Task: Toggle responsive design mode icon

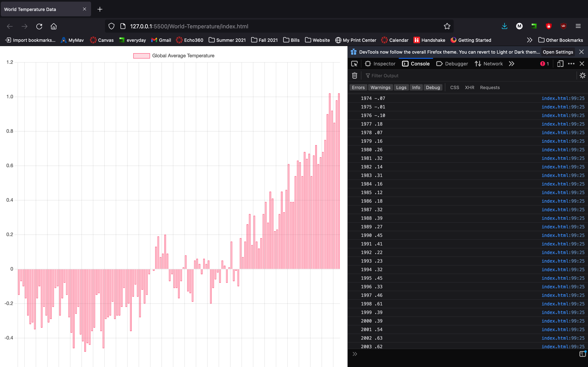Action: tap(560, 64)
